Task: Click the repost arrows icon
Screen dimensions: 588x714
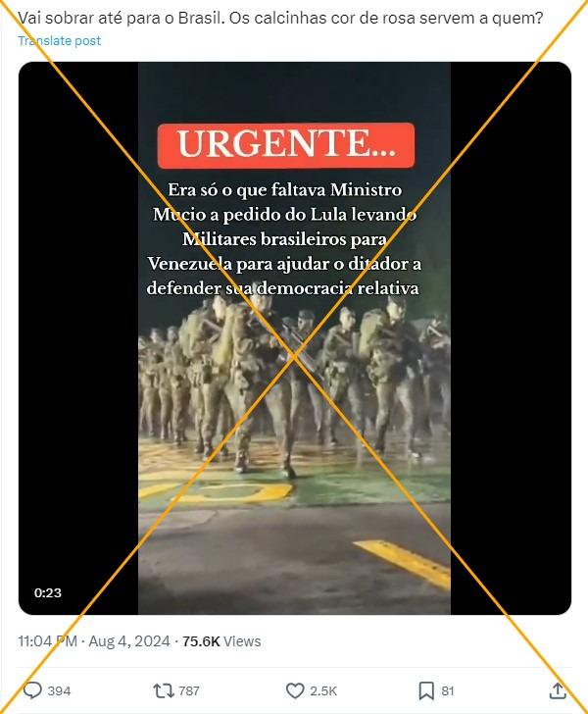Action: (x=164, y=690)
